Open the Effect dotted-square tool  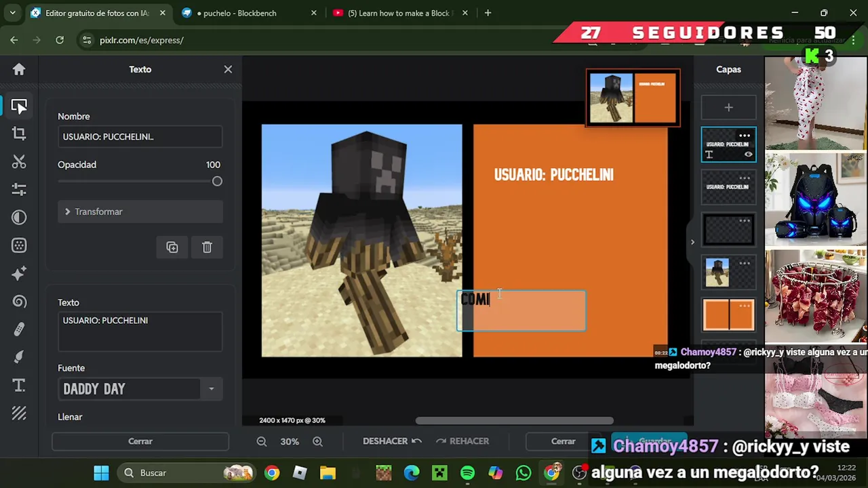[x=19, y=245]
